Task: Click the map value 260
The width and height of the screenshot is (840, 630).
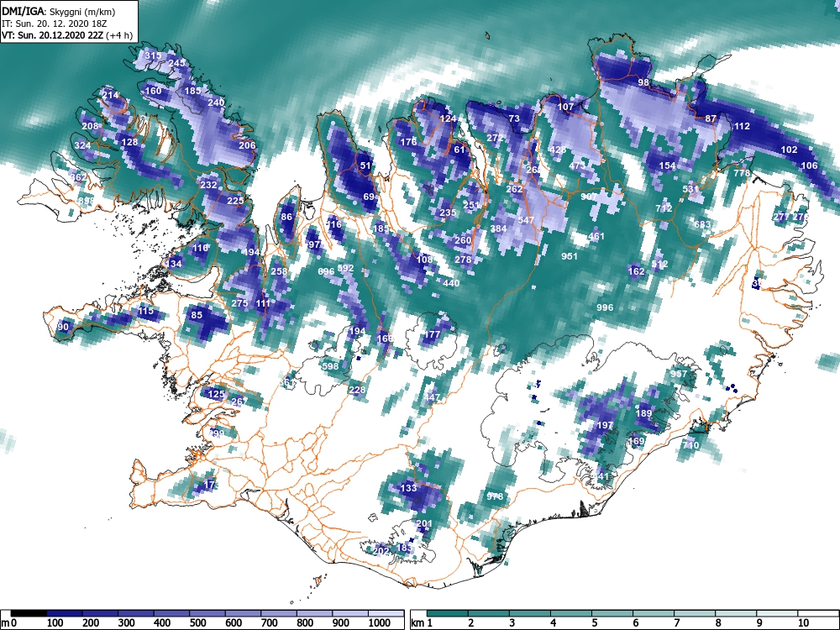Action: [463, 240]
